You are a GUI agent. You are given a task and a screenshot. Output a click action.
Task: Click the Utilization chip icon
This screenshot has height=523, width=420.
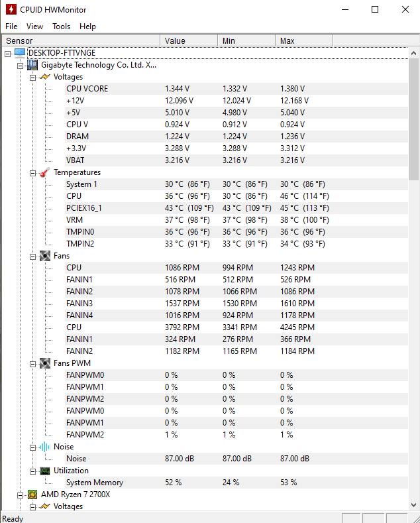(45, 471)
